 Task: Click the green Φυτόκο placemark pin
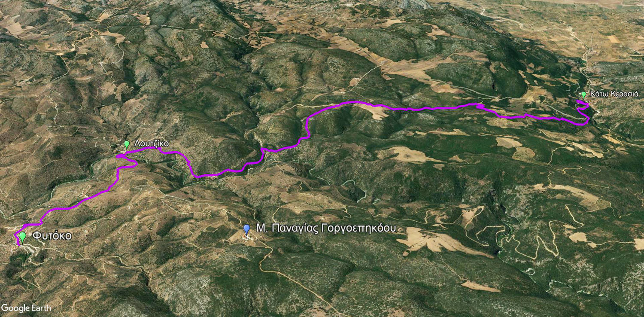22,237
